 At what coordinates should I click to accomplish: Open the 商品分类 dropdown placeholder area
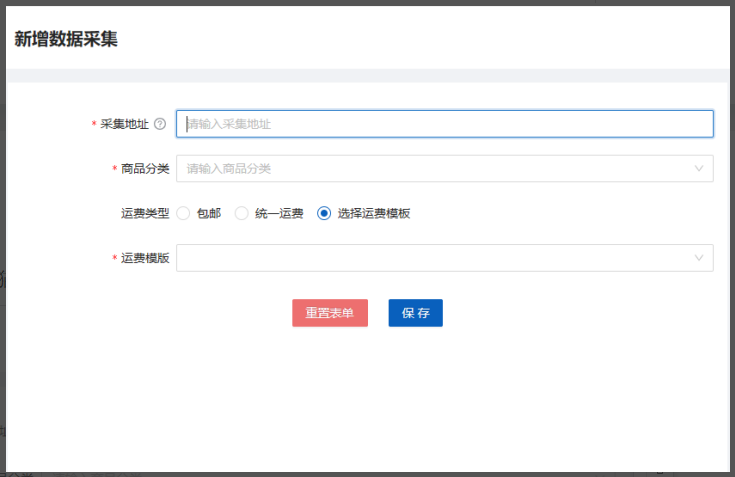click(x=430, y=169)
